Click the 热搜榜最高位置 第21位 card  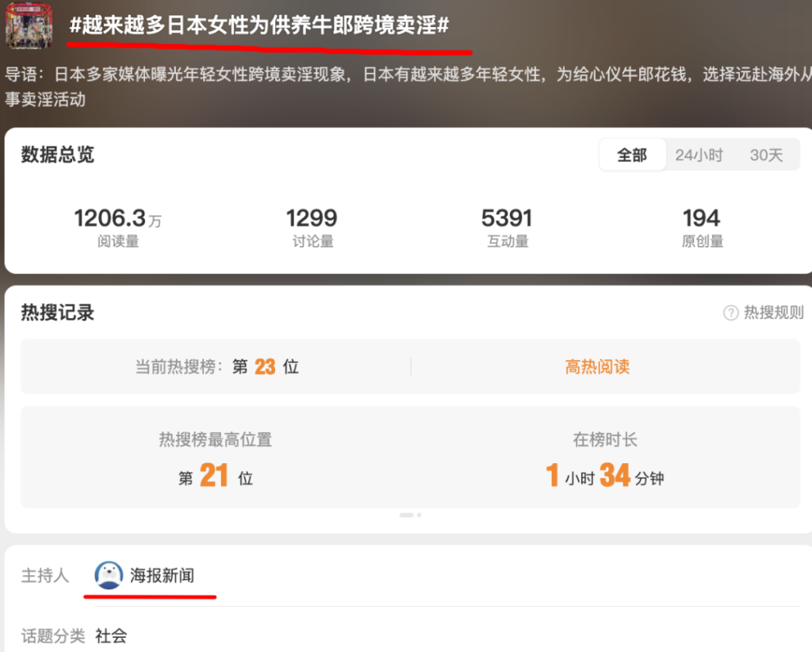[x=216, y=458]
